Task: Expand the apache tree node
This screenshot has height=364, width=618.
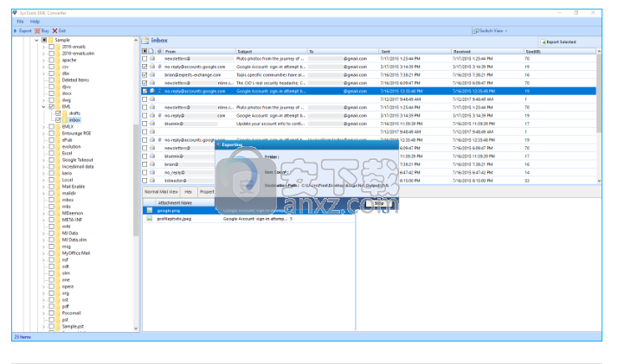Action: click(44, 61)
